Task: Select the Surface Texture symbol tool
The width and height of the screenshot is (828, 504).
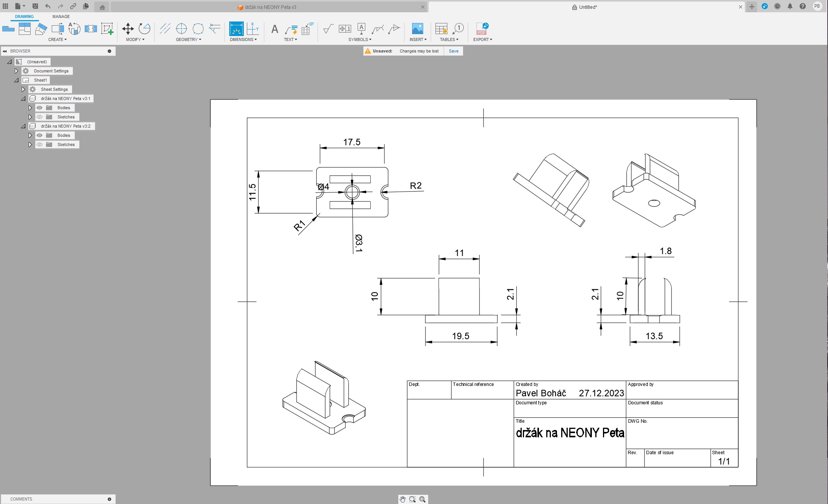Action: click(328, 29)
